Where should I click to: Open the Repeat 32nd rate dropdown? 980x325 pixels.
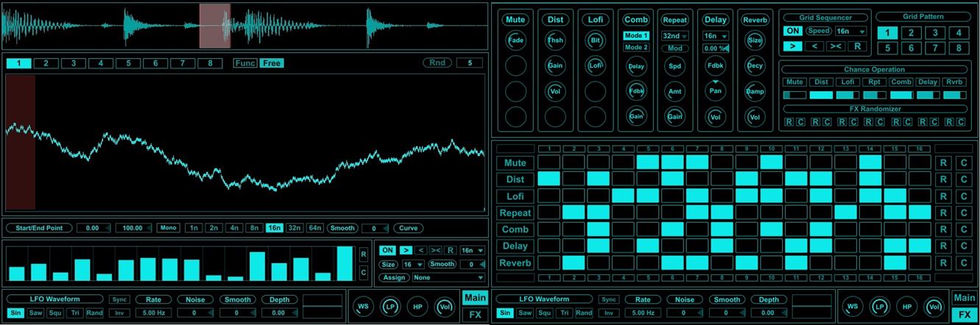[674, 35]
